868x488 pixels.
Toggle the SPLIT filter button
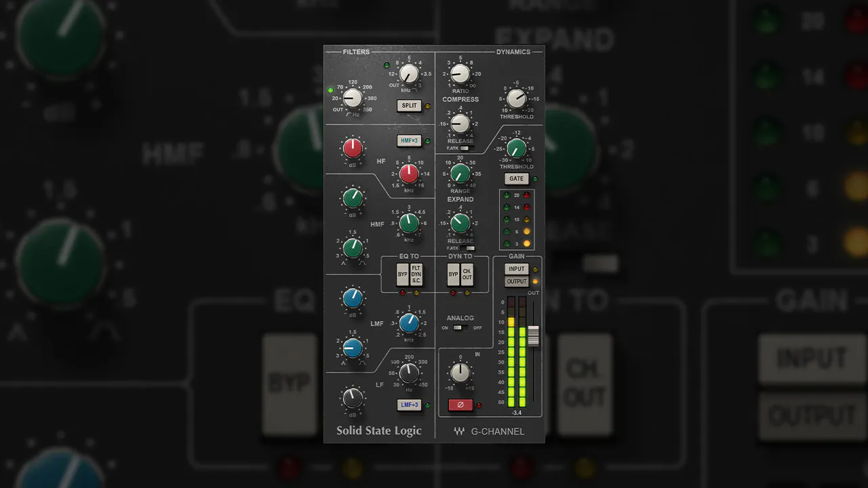pos(409,106)
